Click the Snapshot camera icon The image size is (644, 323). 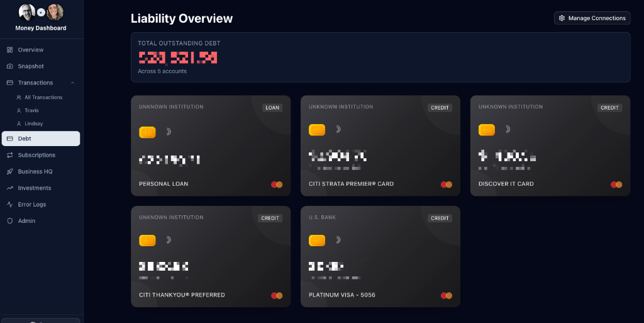coord(10,66)
